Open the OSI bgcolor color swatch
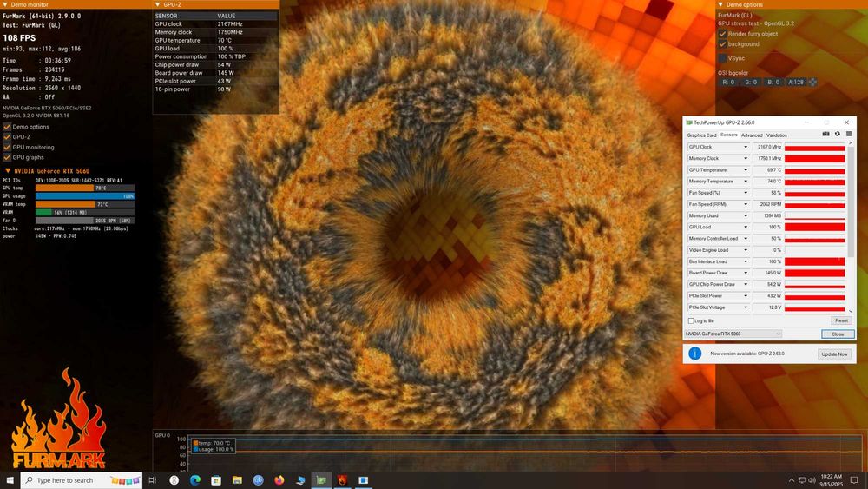Image resolution: width=868 pixels, height=489 pixels. [812, 82]
